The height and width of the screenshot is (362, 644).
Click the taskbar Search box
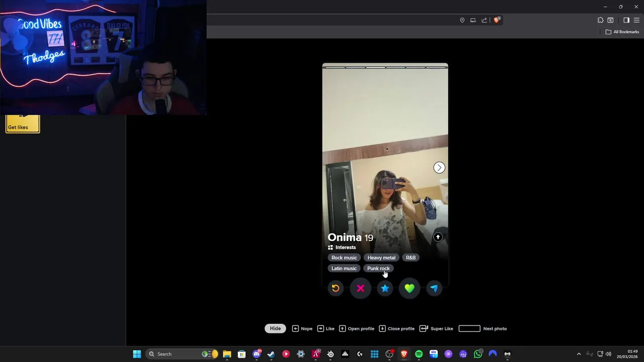[x=183, y=354]
